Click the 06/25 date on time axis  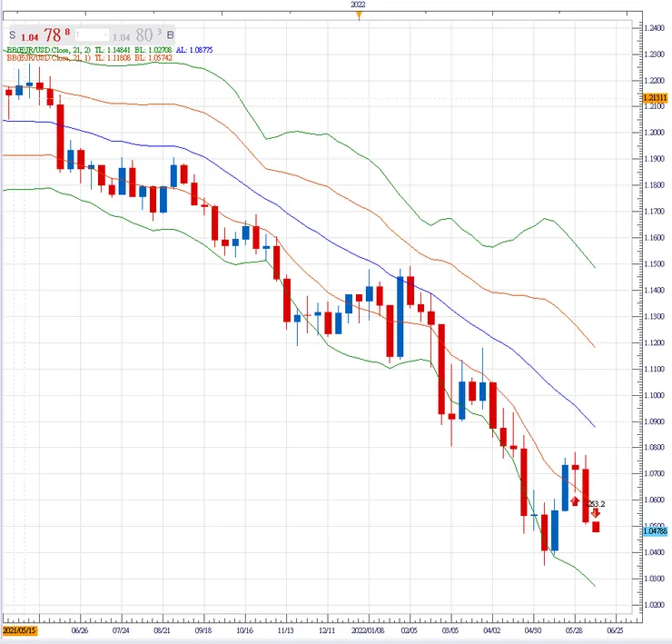click(615, 630)
